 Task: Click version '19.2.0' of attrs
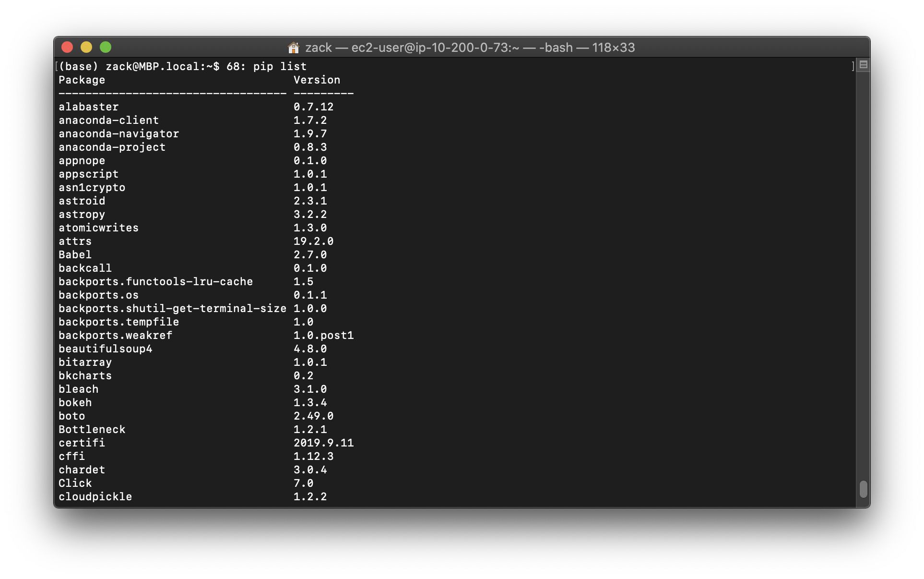[x=313, y=241]
